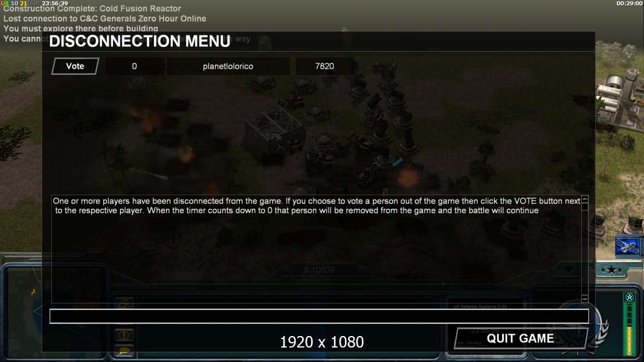This screenshot has height=362, width=644.
Task: Click the yellow chat communicator icon
Action: point(124,351)
